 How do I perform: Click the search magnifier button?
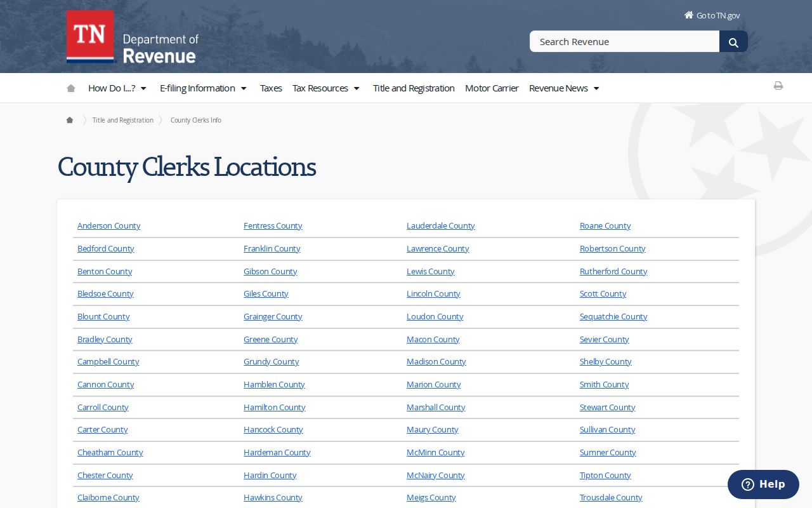click(x=733, y=42)
